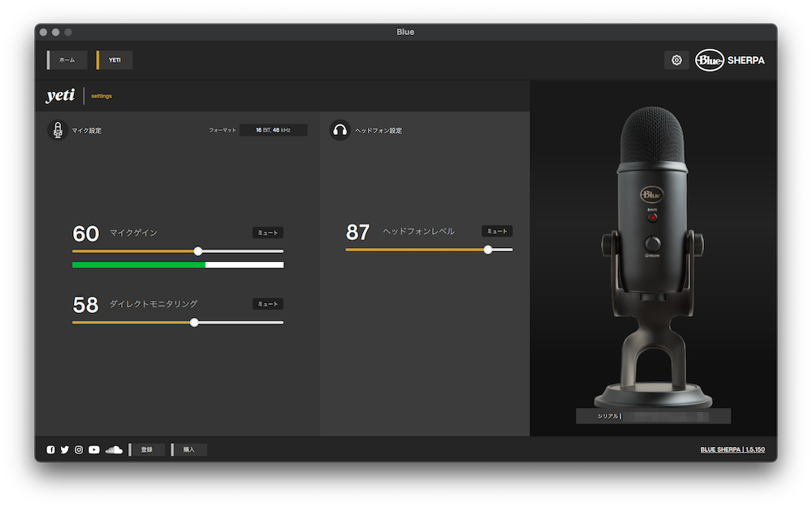Click the yeti logo heading
Screen dimensions: 812x508
click(x=60, y=95)
